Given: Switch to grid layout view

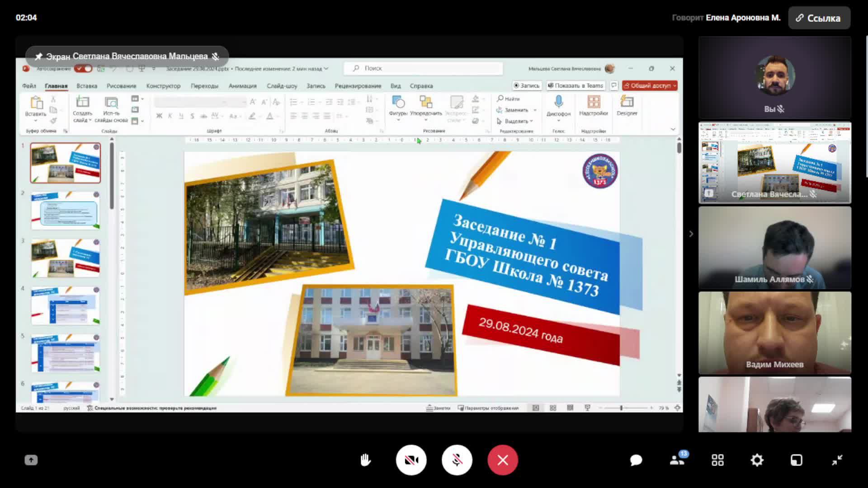Looking at the screenshot, I should point(717,460).
